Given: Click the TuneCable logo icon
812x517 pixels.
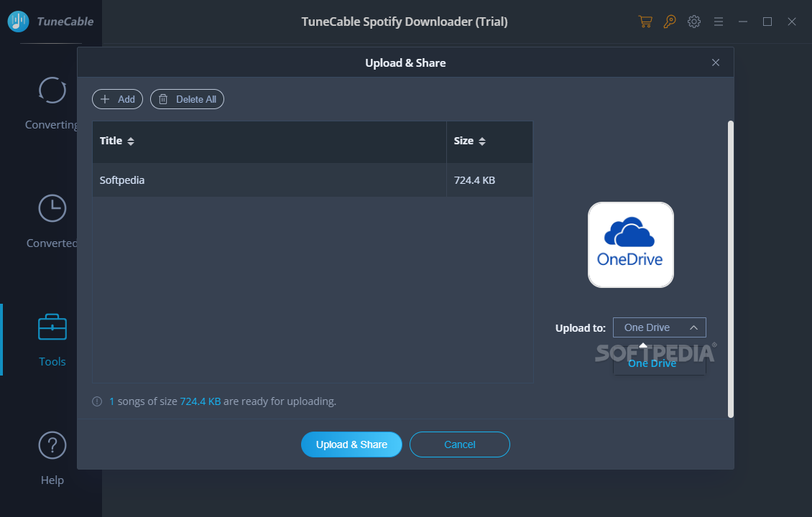Looking at the screenshot, I should pos(18,22).
